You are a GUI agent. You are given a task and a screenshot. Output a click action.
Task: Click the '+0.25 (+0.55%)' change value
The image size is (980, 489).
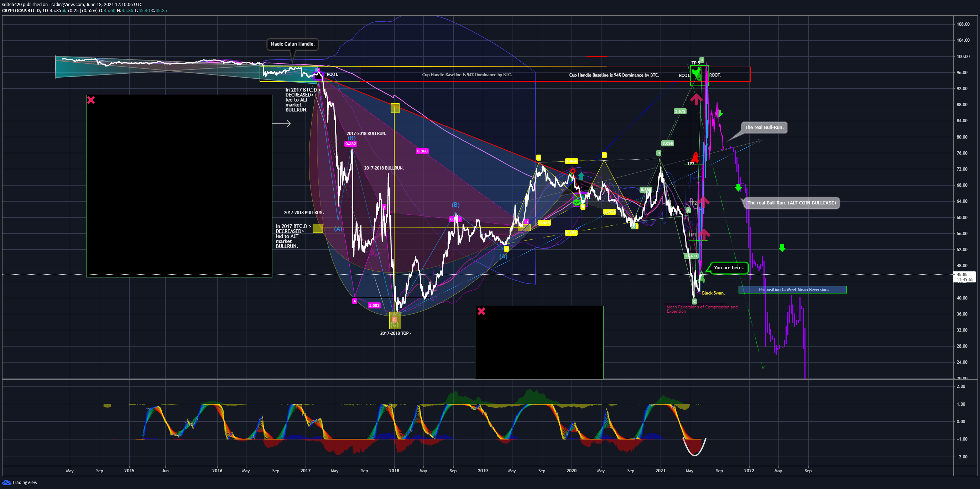pyautogui.click(x=82, y=11)
